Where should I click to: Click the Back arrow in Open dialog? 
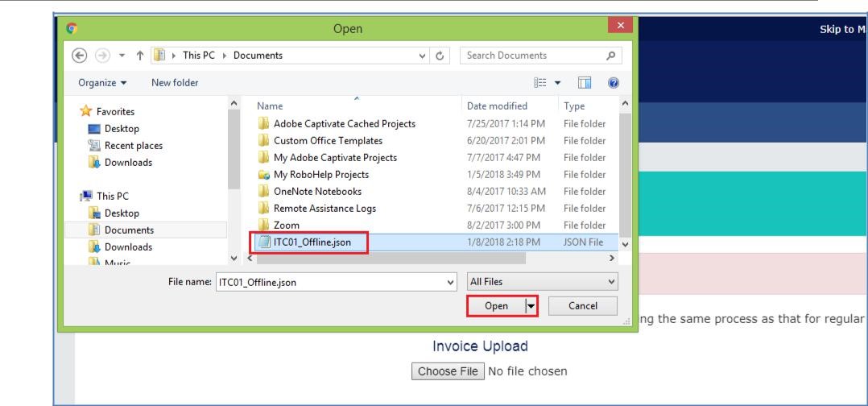80,56
